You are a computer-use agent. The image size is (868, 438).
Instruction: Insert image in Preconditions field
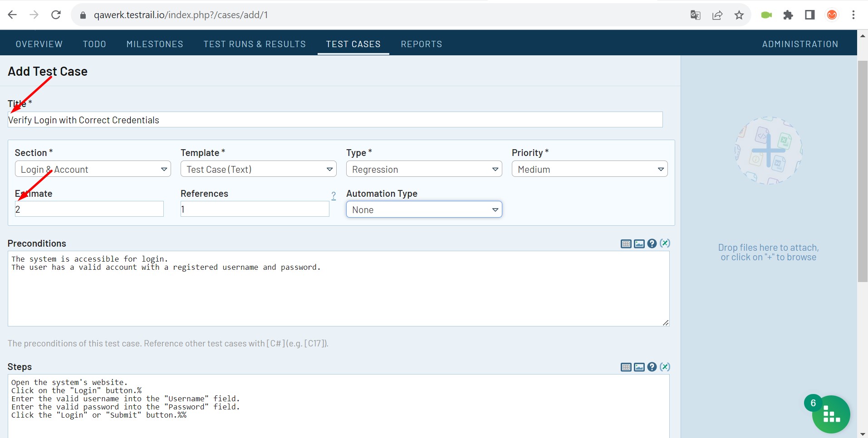tap(639, 244)
